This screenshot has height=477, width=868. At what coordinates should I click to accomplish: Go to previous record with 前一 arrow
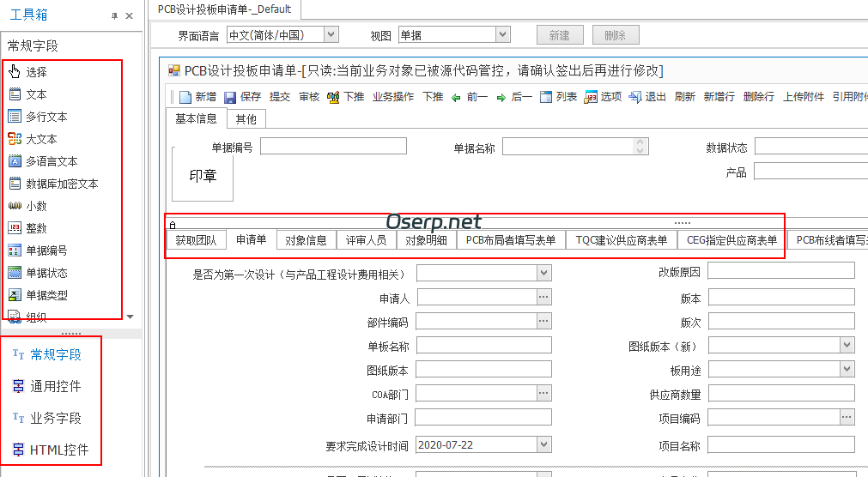(x=456, y=98)
